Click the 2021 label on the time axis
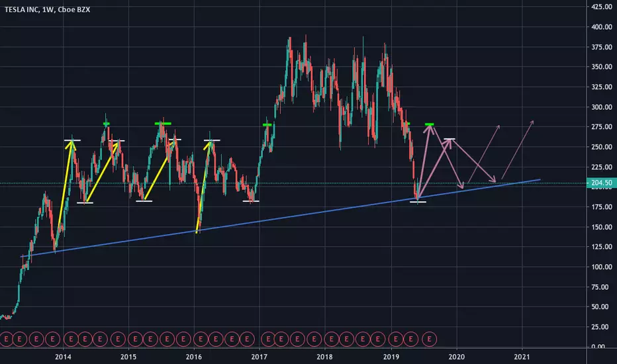Screen dimensions: 617x364 tap(522, 357)
